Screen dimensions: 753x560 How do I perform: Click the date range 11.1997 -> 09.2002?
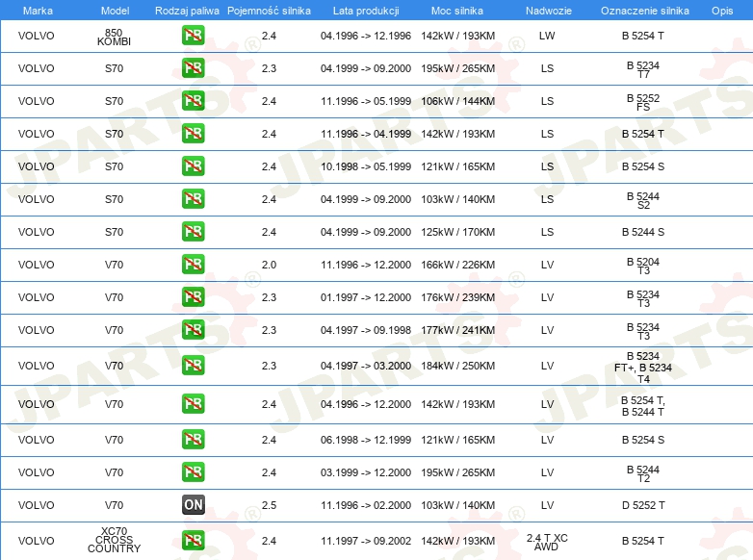coord(366,541)
